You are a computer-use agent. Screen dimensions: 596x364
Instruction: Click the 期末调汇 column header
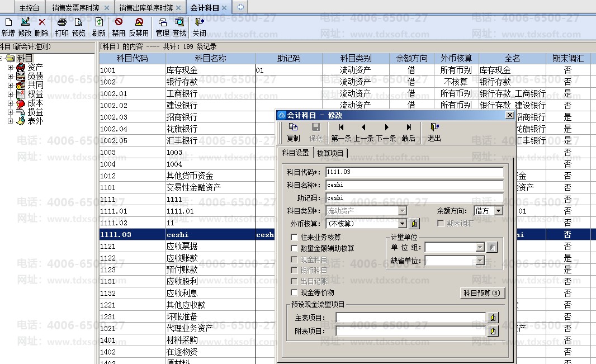(568, 59)
